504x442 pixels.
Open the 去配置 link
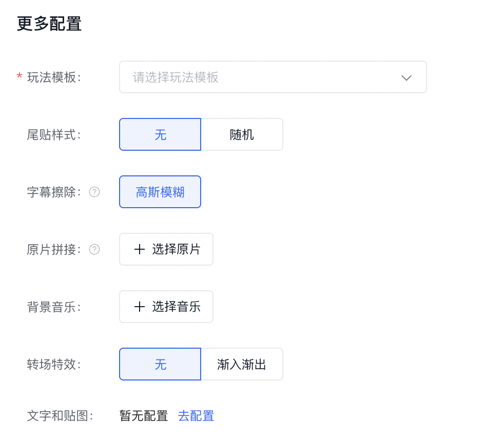196,416
